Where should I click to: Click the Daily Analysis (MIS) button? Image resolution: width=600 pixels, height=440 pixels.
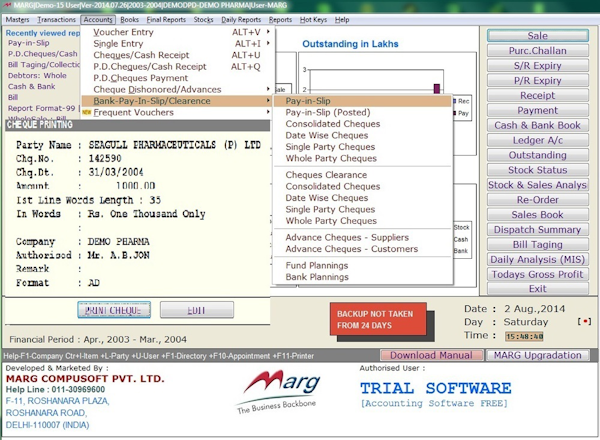tap(537, 259)
